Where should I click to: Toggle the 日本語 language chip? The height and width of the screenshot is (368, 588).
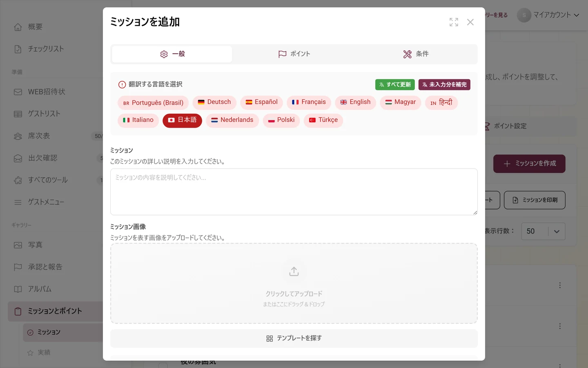(182, 120)
